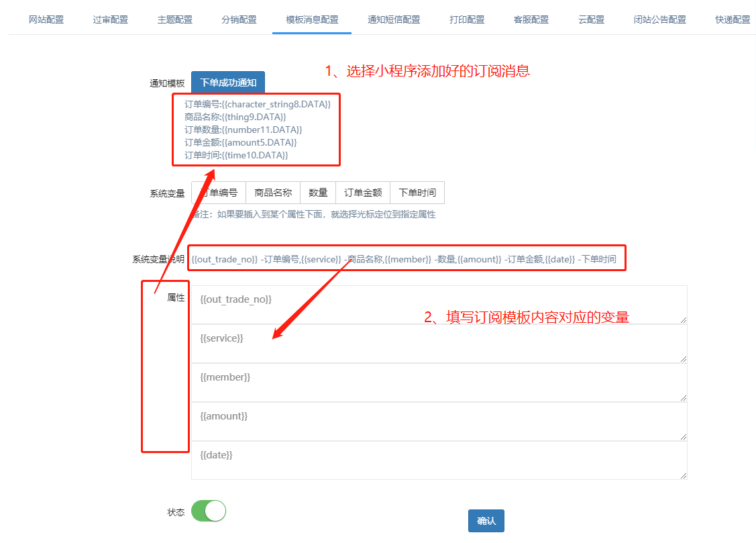This screenshot has height=543, width=756.
Task: Insert the 订单金额 system variable
Action: (362, 193)
